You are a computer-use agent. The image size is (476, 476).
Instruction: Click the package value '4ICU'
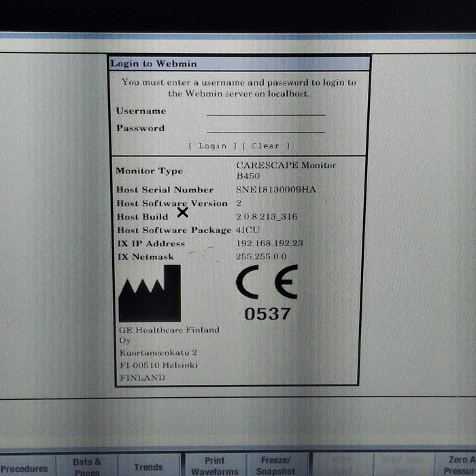coord(248,230)
